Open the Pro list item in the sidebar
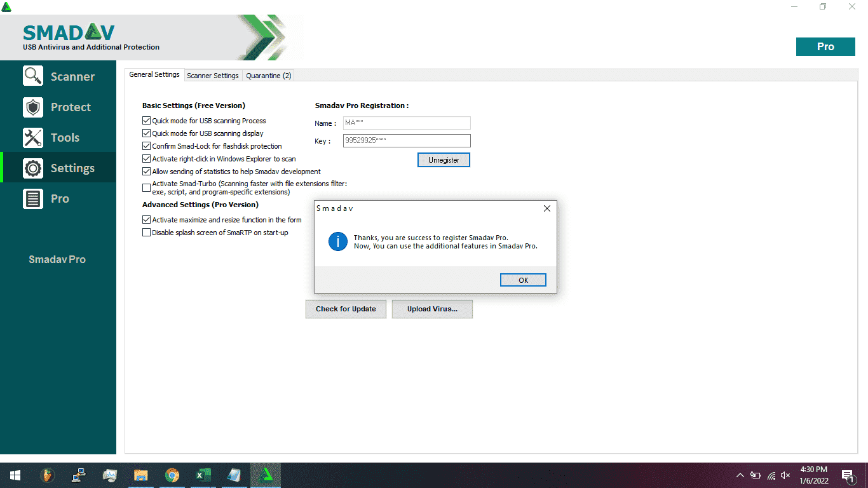The width and height of the screenshot is (868, 488). (58, 198)
